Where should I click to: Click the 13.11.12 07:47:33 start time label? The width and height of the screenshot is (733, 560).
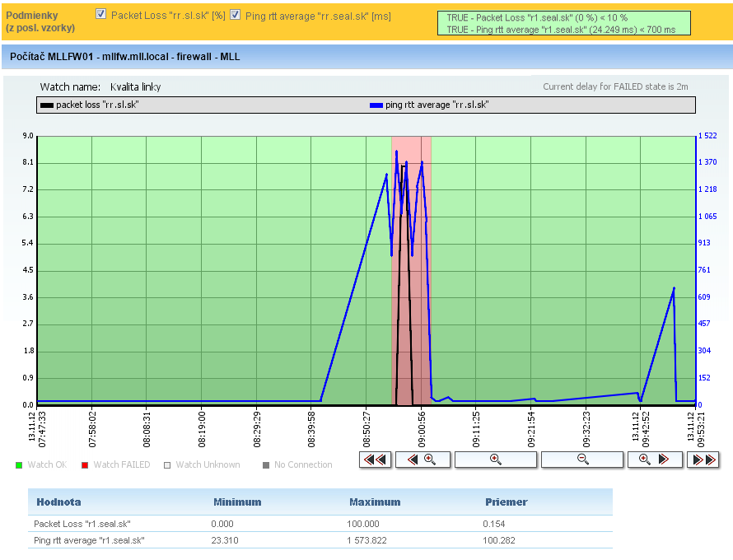[x=37, y=429]
